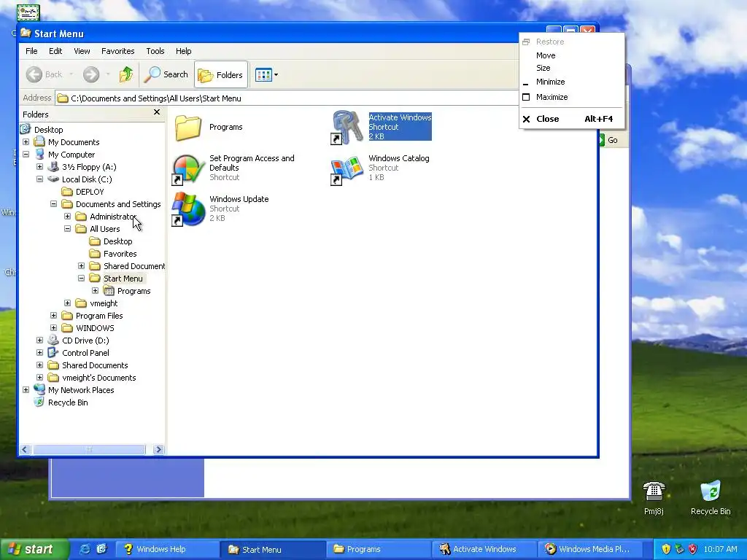Open the View menu

(82, 51)
